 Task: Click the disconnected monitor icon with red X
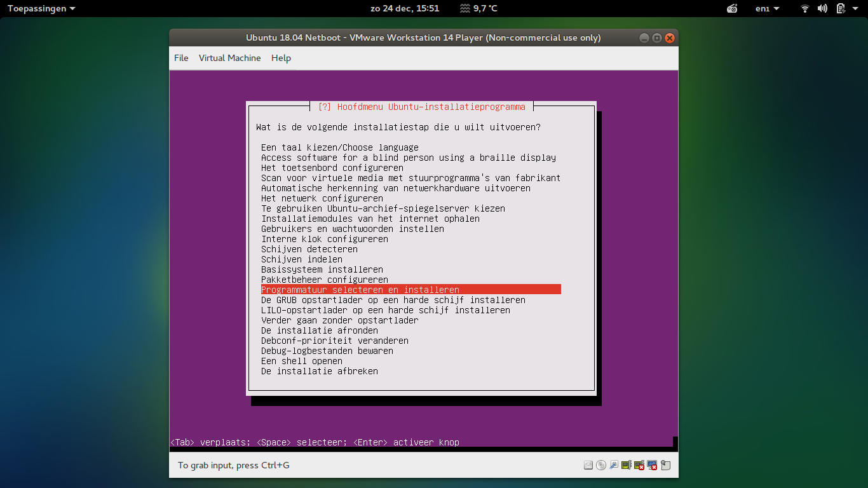click(x=652, y=465)
